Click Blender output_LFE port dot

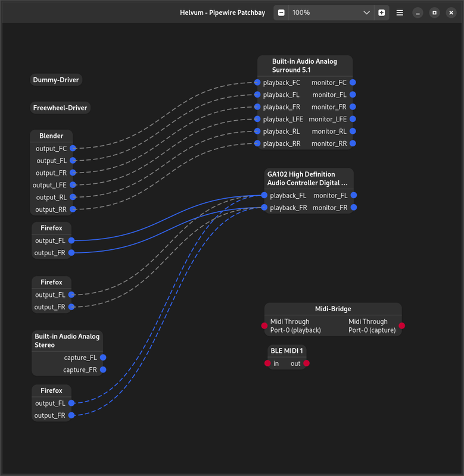tap(73, 184)
